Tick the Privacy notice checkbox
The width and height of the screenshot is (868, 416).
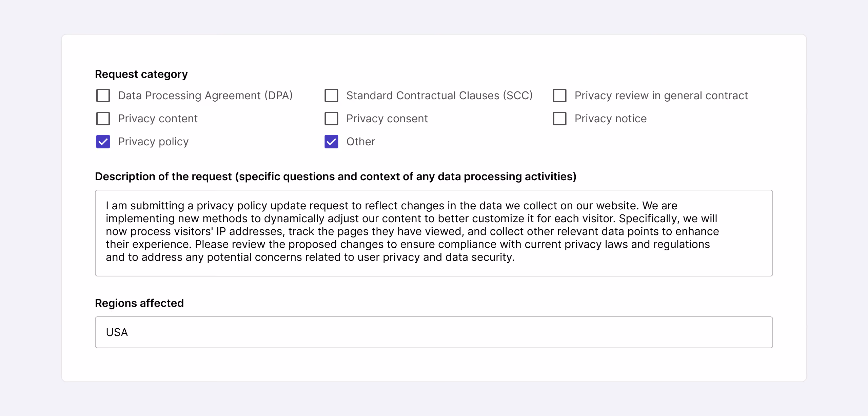click(559, 119)
